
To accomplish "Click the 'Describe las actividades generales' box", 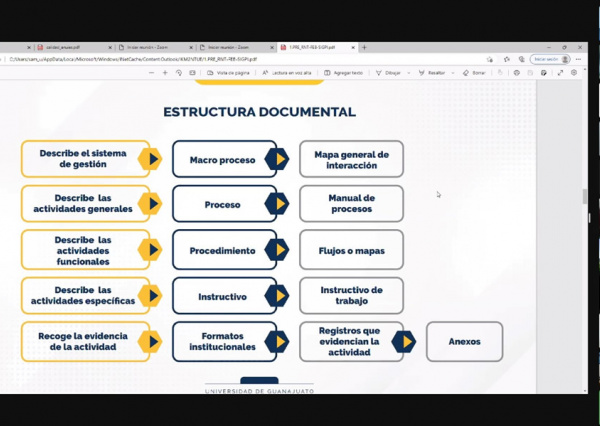I will click(x=85, y=204).
